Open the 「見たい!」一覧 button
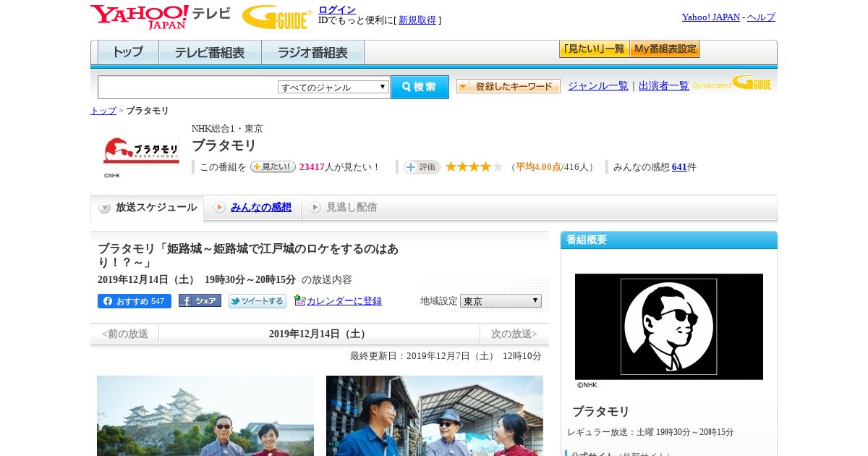868x456 pixels. pos(594,49)
